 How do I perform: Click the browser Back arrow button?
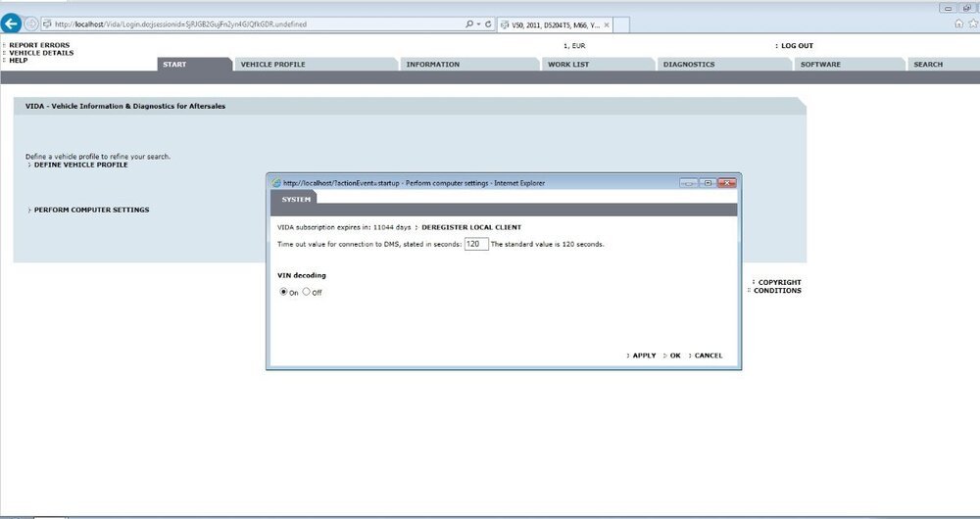[11, 24]
